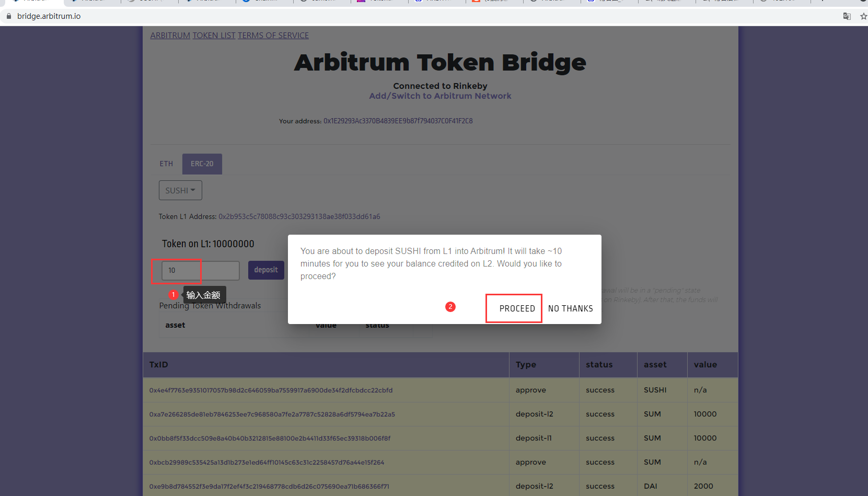The image size is (868, 496).
Task: Switch to the ETH tab
Action: (x=166, y=164)
